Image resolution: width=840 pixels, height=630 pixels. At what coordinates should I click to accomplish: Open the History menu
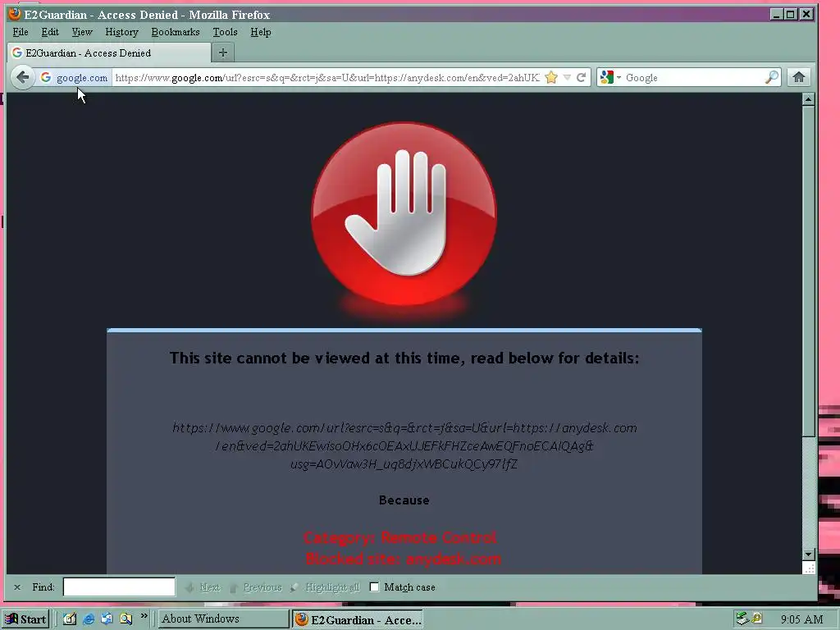point(121,32)
